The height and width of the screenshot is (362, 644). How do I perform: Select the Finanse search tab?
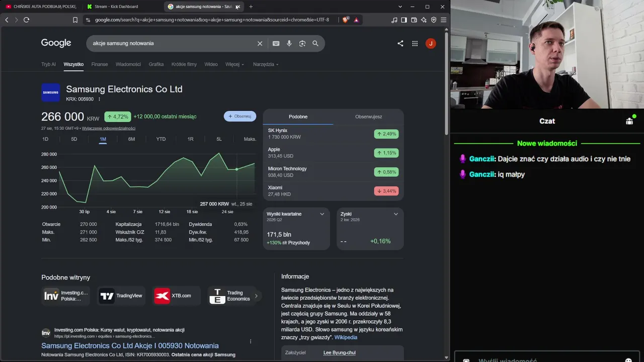[x=100, y=64]
